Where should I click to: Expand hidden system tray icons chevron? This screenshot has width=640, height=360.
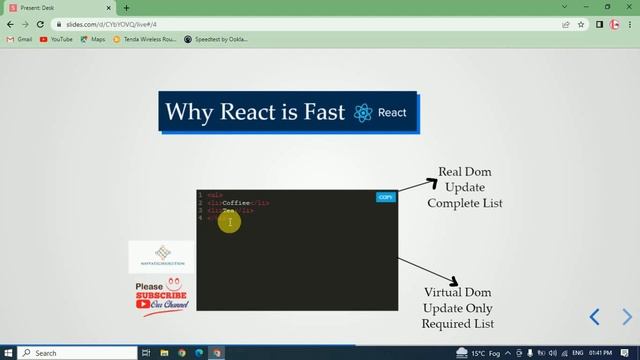coord(508,353)
